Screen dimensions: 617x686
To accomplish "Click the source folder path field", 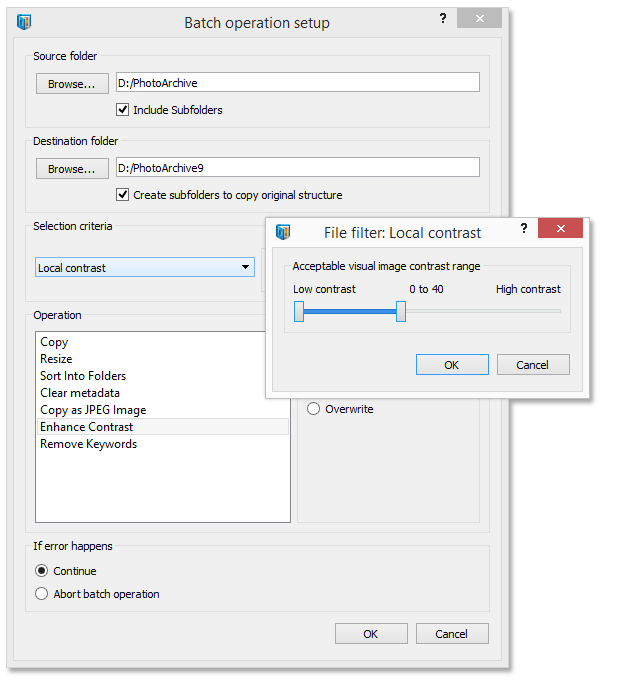I will 298,82.
